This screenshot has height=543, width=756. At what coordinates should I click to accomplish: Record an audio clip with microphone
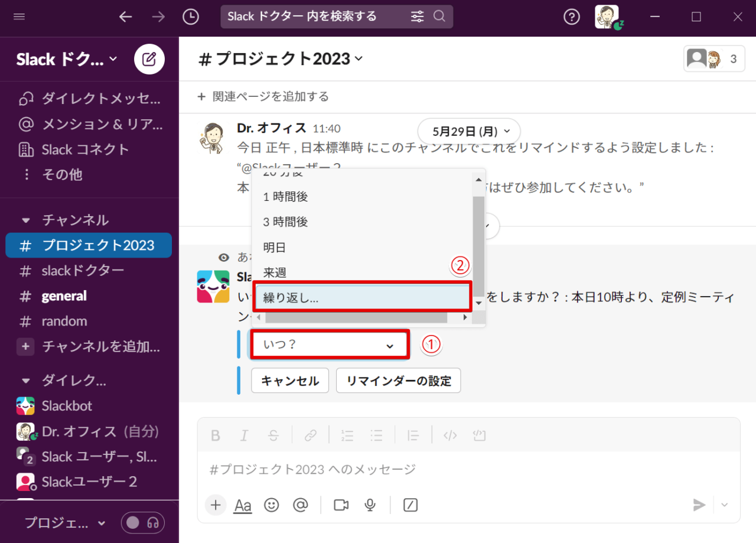coord(370,505)
